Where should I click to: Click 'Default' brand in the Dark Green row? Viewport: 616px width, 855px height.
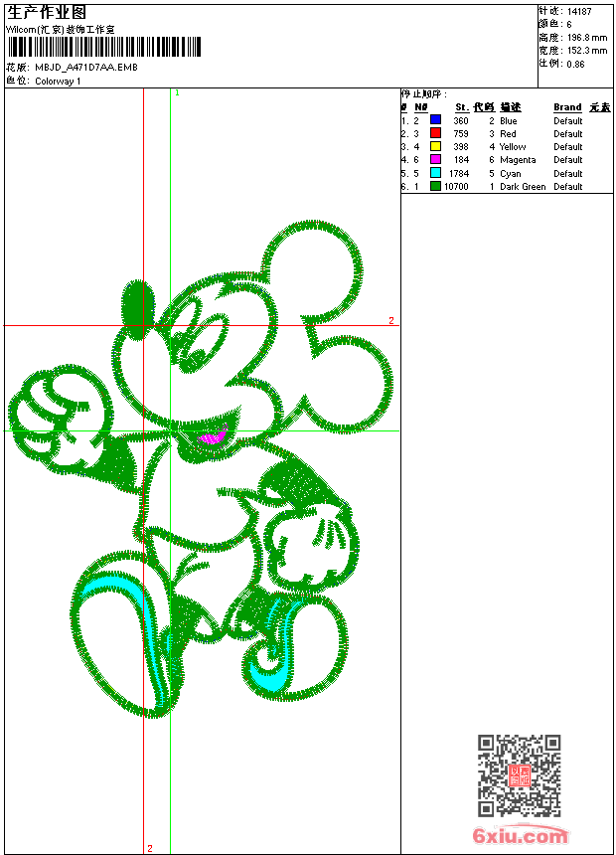click(568, 187)
